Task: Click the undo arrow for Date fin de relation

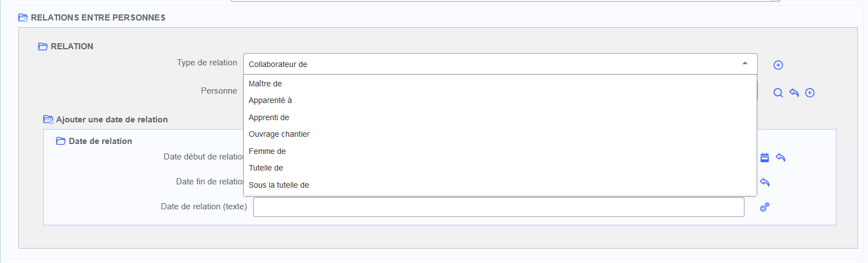Action: coord(764,183)
